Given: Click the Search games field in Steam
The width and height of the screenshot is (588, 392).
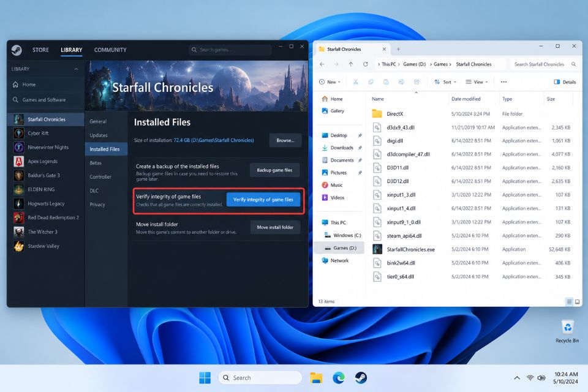Looking at the screenshot, I should tap(230, 50).
